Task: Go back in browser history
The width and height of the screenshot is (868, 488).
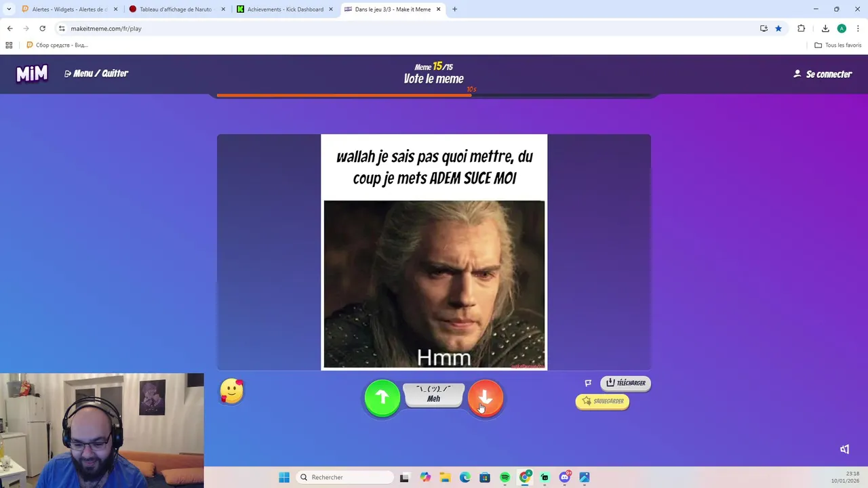Action: (x=9, y=28)
